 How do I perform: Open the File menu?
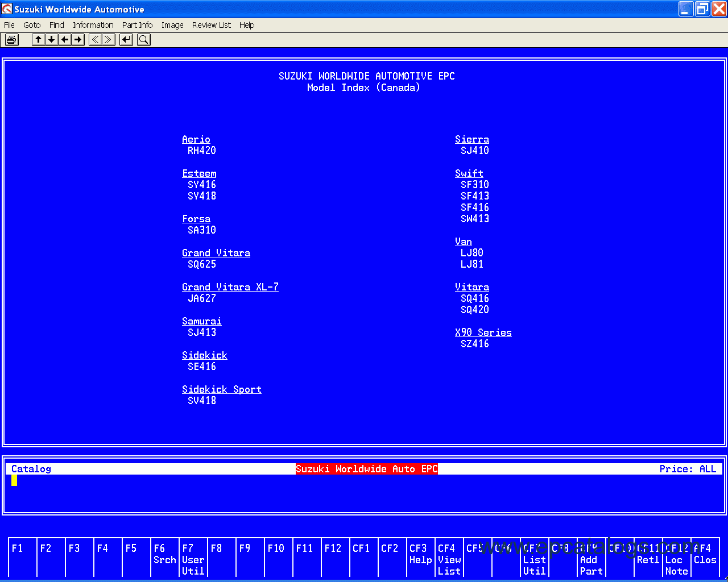point(10,25)
